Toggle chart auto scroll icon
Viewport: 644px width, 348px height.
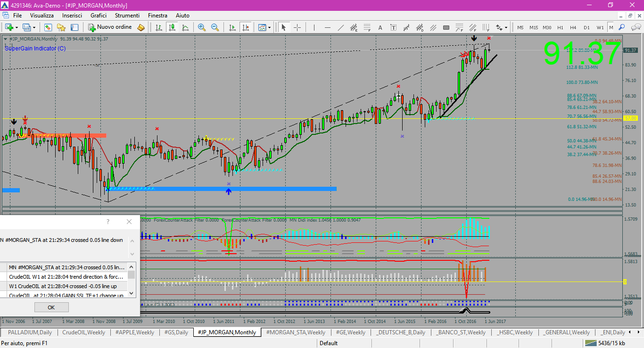232,27
